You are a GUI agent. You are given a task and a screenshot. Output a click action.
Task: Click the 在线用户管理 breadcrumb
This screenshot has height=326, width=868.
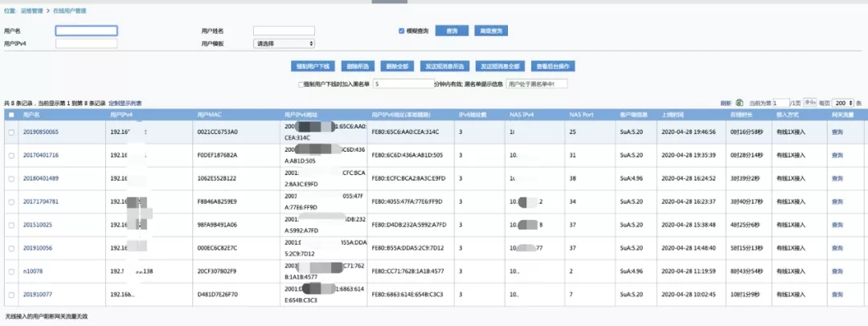click(69, 12)
